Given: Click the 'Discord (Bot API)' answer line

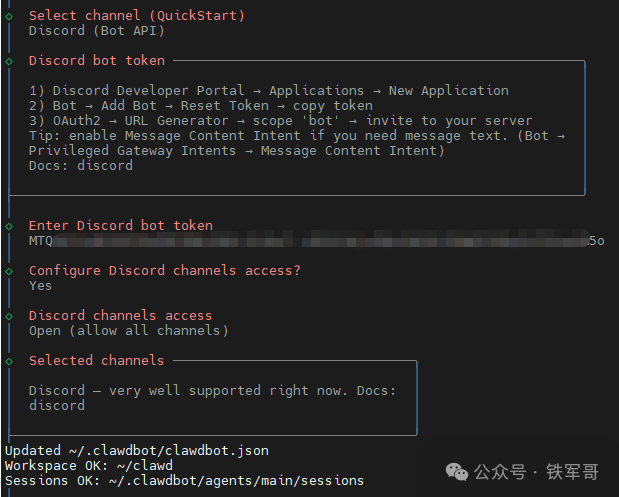Looking at the screenshot, I should (x=97, y=31).
